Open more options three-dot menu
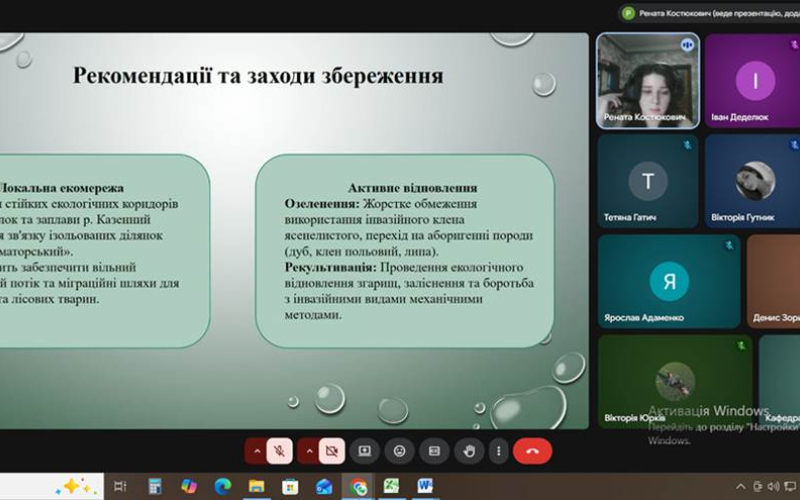 [498, 451]
